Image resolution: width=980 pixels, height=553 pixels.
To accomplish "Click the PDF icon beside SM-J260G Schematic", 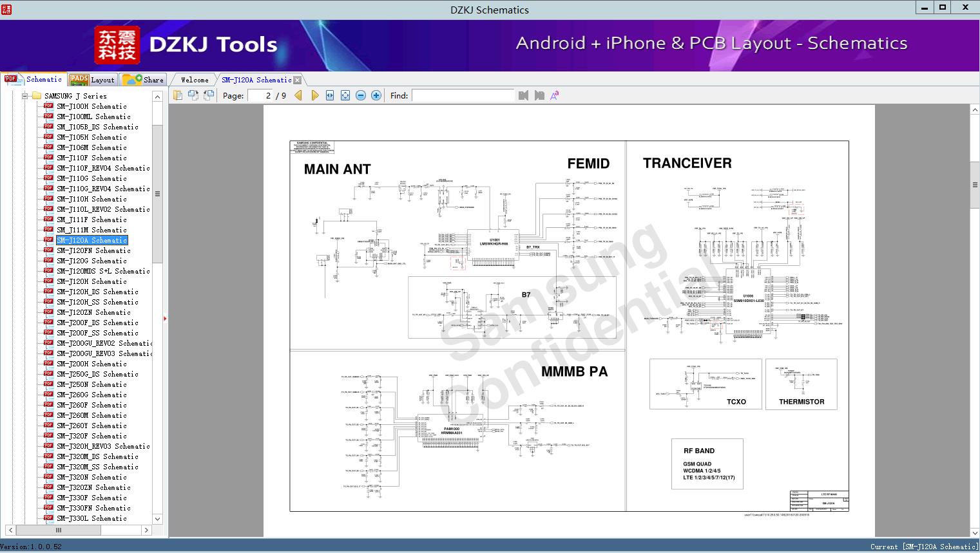I will (x=48, y=395).
